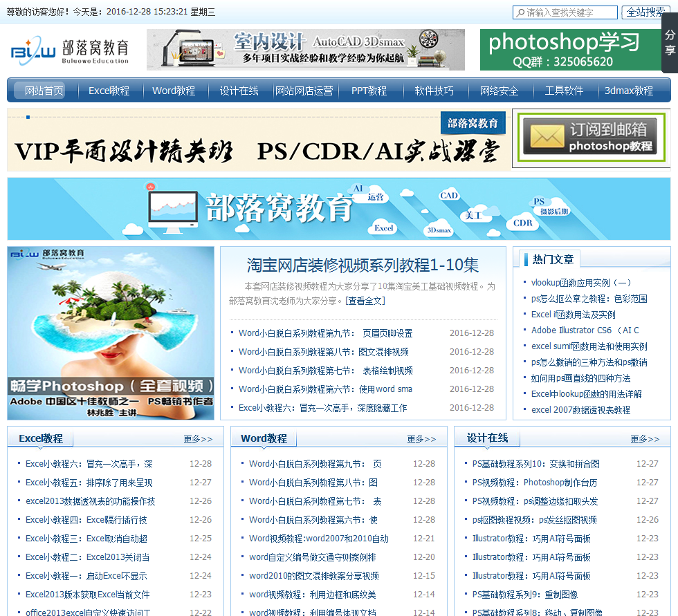The width and height of the screenshot is (678, 616).
Task: Open PS基础教程系列10：变换和拼合图
Action: pyautogui.click(x=535, y=464)
